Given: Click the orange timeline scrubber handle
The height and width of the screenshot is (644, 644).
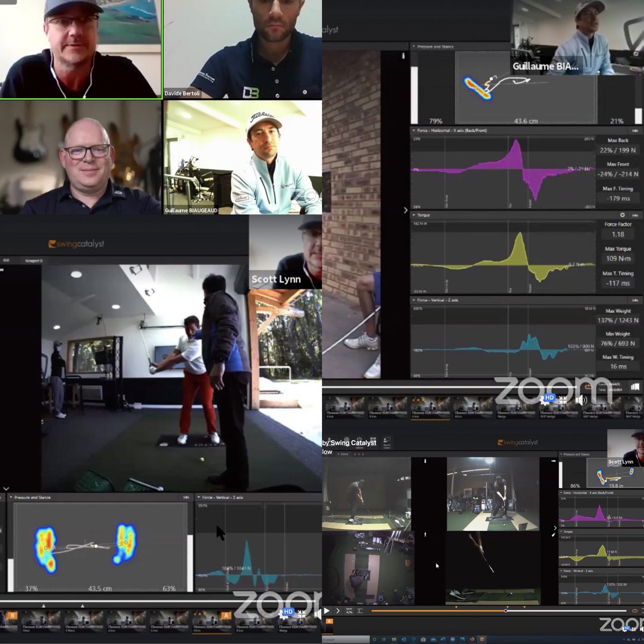Looking at the screenshot, I should pos(506,611).
